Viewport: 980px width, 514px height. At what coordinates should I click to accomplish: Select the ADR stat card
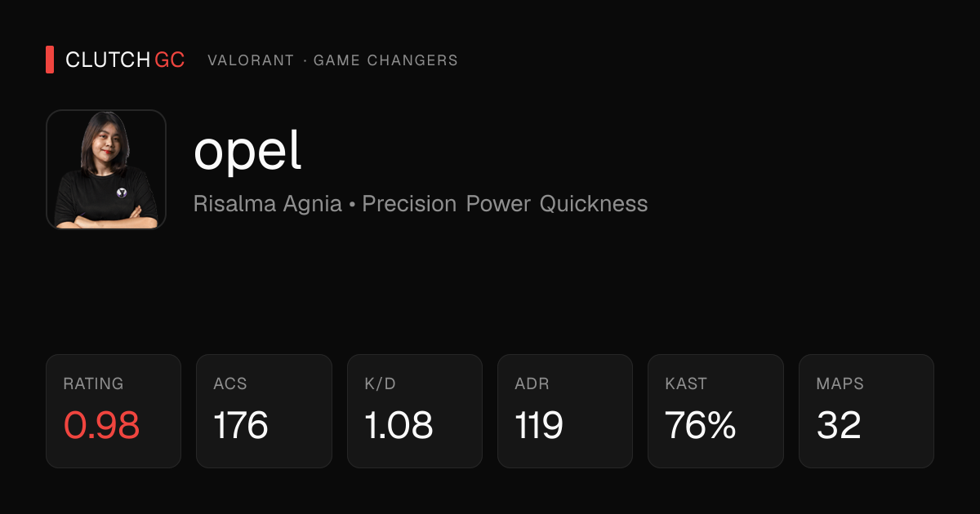pyautogui.click(x=565, y=411)
